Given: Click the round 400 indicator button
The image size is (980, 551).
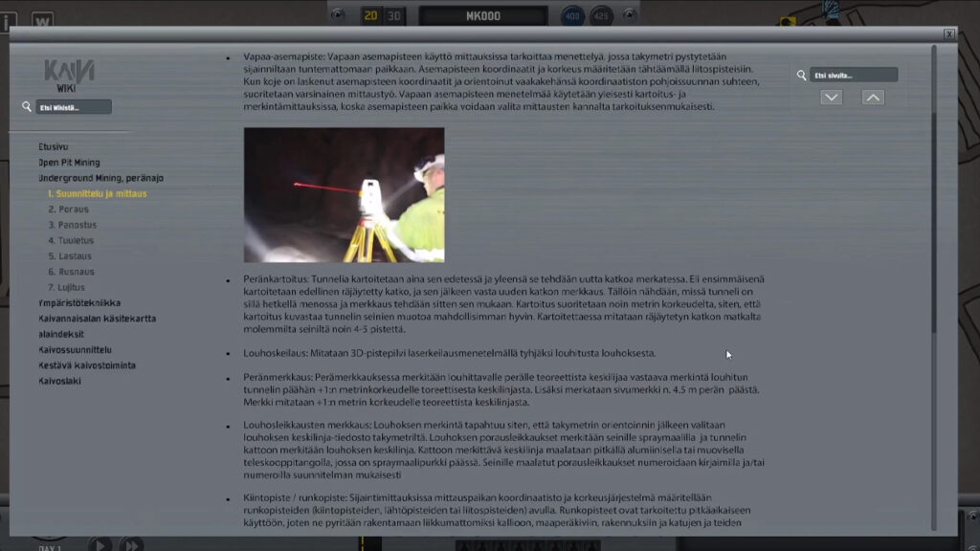Looking at the screenshot, I should [x=573, y=15].
